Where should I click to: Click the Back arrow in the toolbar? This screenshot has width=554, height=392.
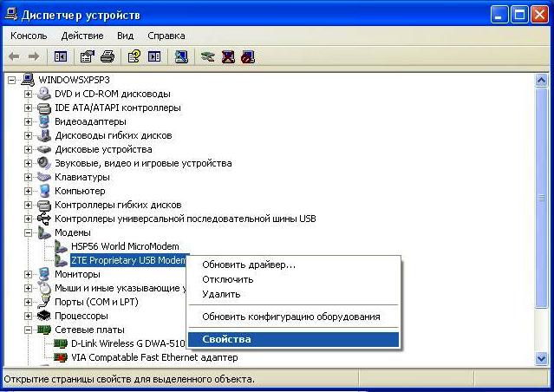pyautogui.click(x=15, y=56)
